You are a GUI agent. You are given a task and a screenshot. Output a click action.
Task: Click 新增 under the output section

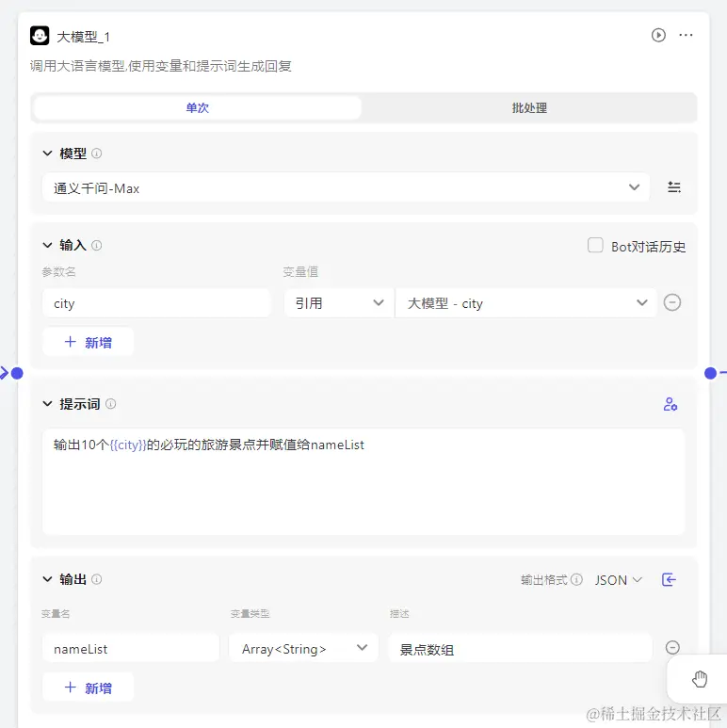[x=89, y=688]
